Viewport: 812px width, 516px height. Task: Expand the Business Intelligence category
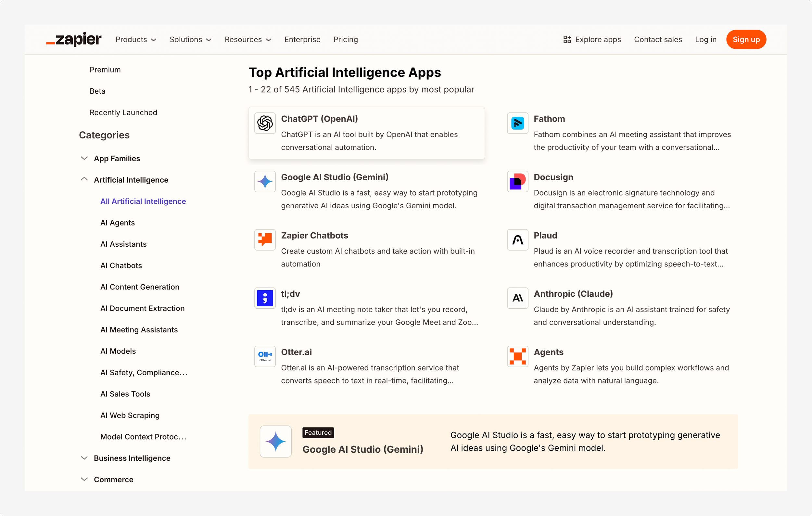click(x=84, y=458)
